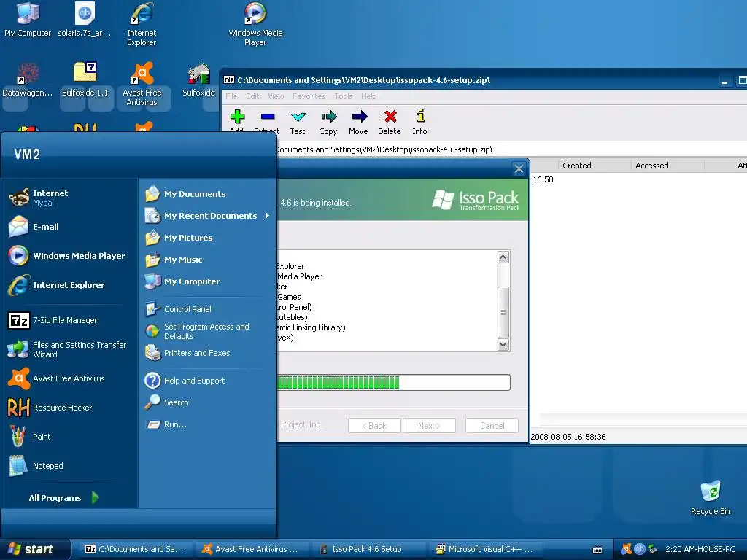Select the Windows Media Player desktop shortcut
The width and height of the screenshot is (747, 560).
tap(255, 24)
